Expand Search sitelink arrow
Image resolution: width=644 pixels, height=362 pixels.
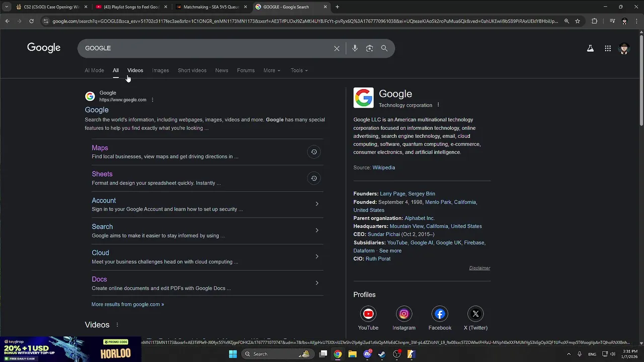coord(316,230)
